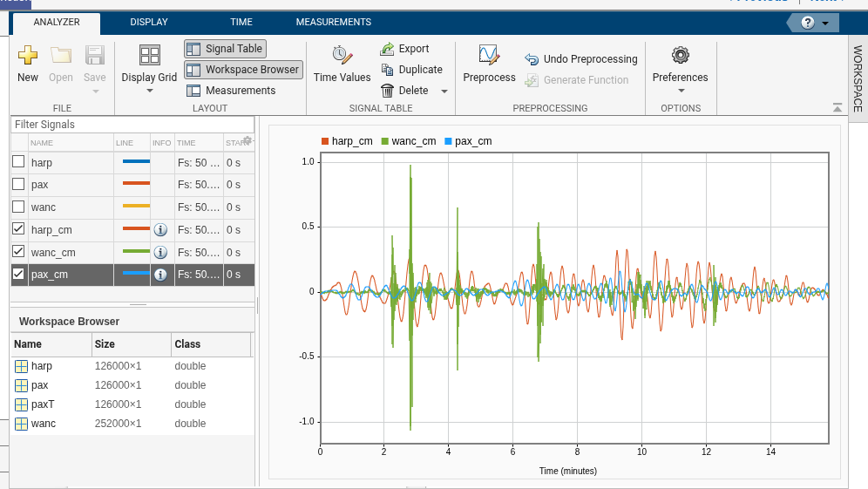Click the Filter Signals input field
Image resolution: width=868 pixels, height=489 pixels.
[x=132, y=125]
